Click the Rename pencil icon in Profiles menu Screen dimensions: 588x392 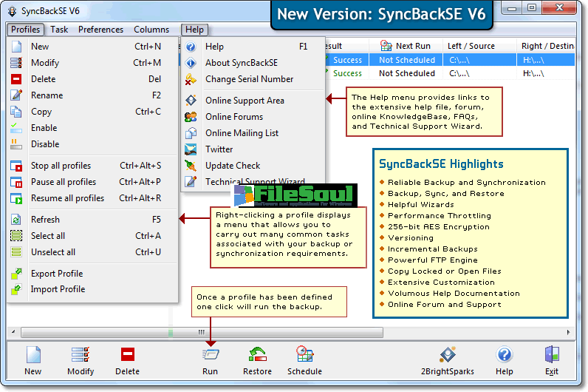tap(16, 95)
